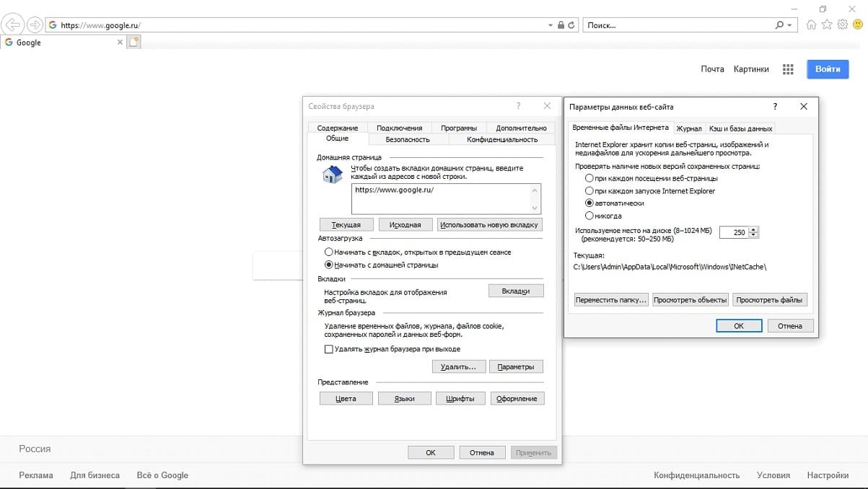Click the Home icon in IE toolbar

pos(812,25)
